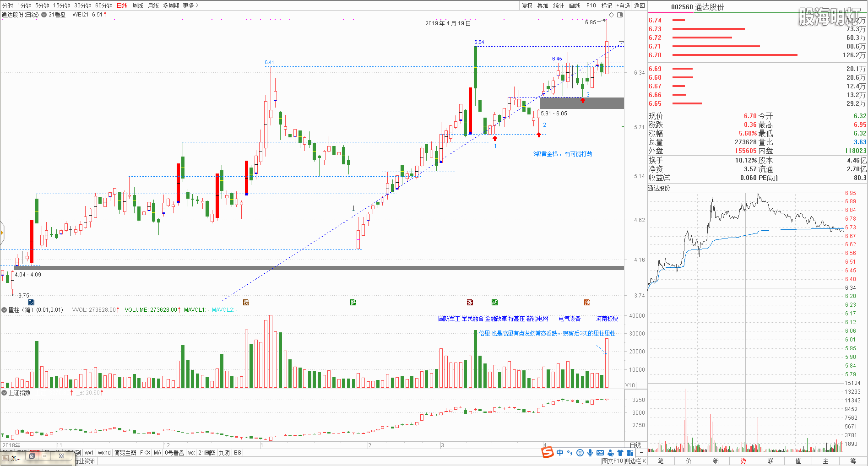The height and width of the screenshot is (466, 868).
Task: Click the 电气设备 sector label
Action: coord(570,319)
